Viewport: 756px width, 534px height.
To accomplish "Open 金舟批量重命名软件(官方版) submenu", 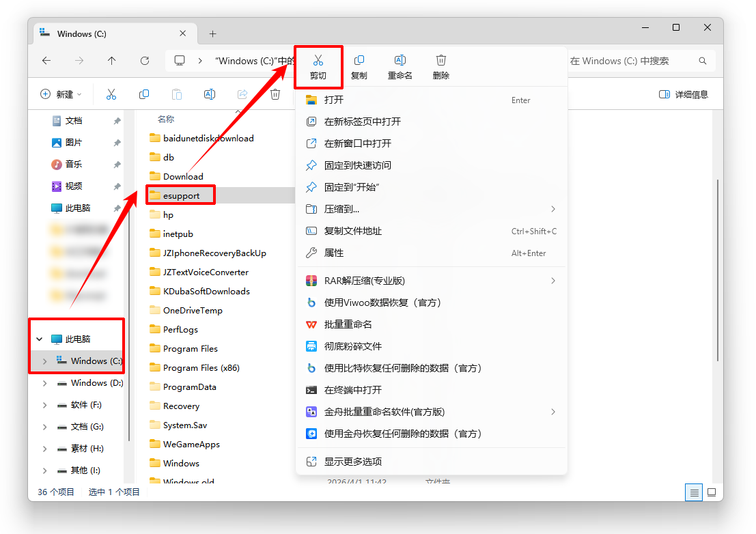I will [x=431, y=412].
